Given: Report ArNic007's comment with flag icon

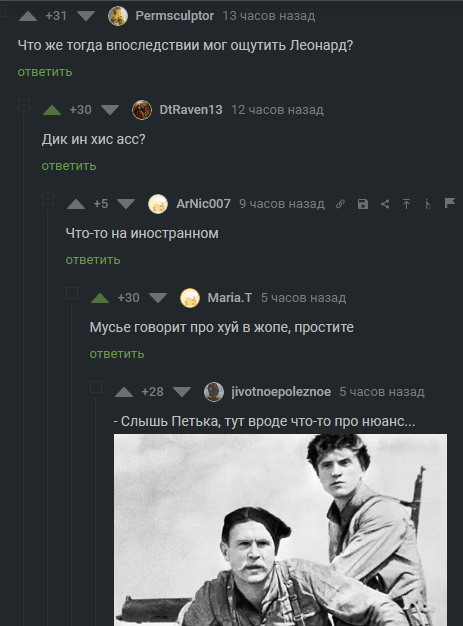Looking at the screenshot, I should pyautogui.click(x=450, y=203).
